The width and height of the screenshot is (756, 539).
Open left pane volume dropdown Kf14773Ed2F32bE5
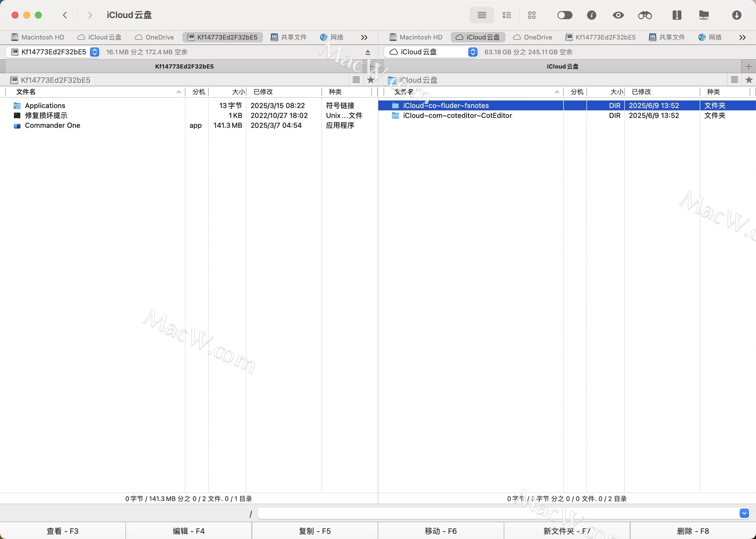point(53,52)
